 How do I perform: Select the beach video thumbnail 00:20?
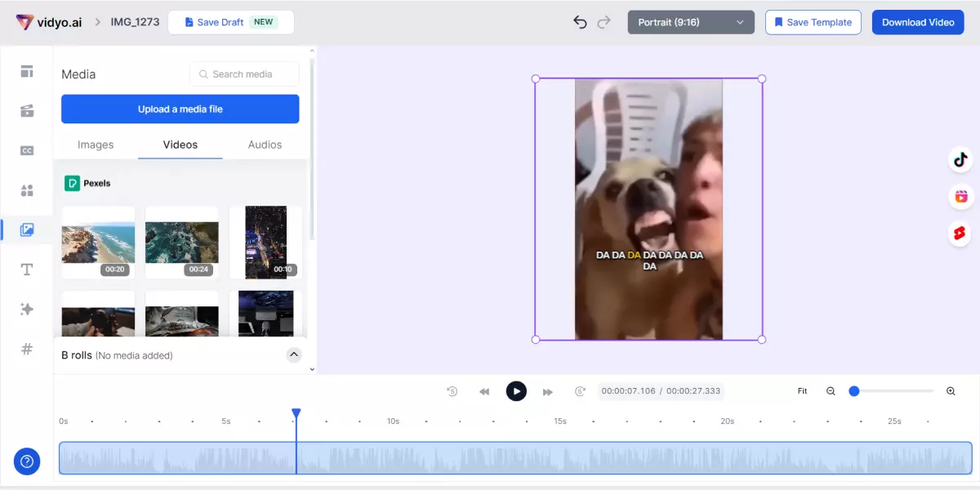tap(98, 242)
